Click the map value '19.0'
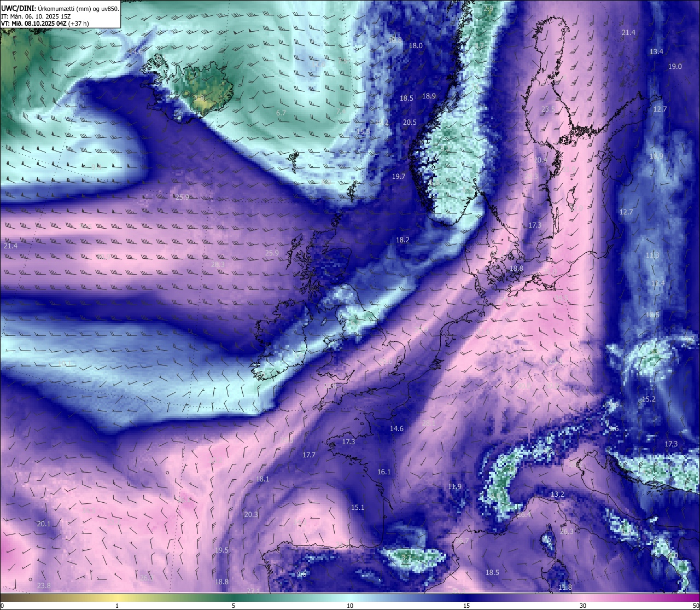Screen dimensions: 700x610 point(675,66)
